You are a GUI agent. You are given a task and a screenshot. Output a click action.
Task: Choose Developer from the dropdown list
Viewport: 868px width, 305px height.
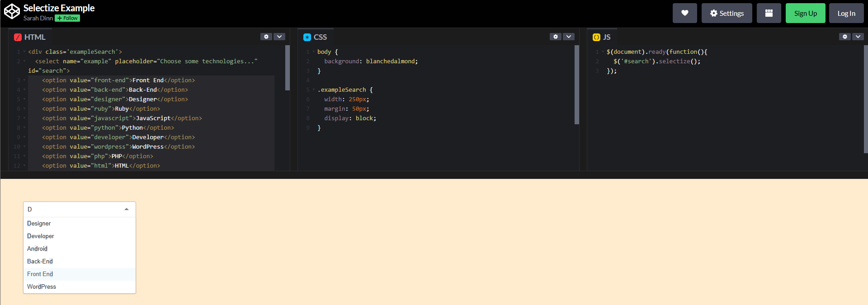(x=80, y=236)
